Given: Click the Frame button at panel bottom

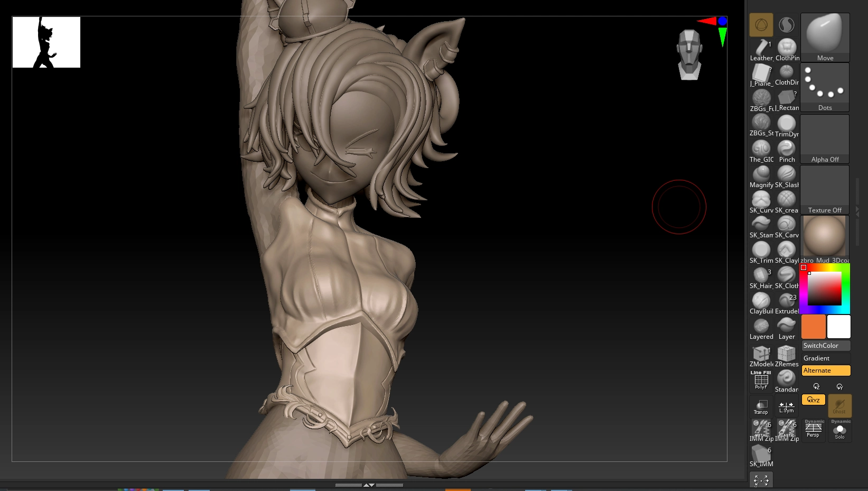Looking at the screenshot, I should tap(761, 480).
